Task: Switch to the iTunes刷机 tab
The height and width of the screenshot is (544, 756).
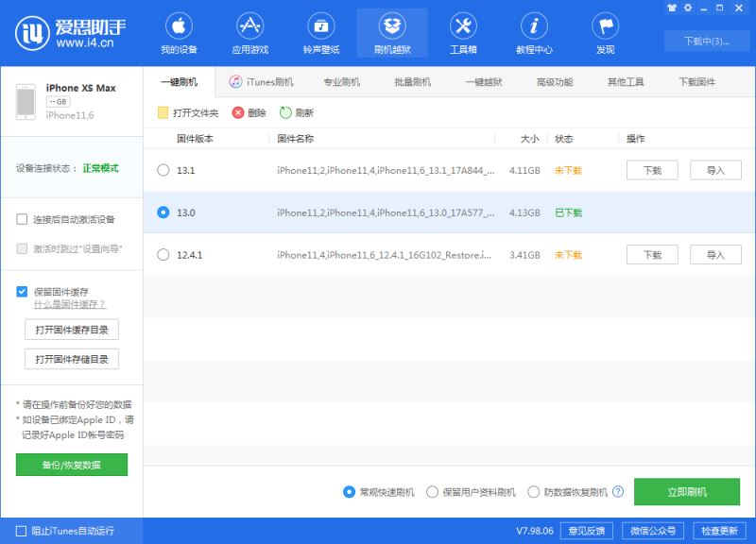Action: [x=262, y=82]
